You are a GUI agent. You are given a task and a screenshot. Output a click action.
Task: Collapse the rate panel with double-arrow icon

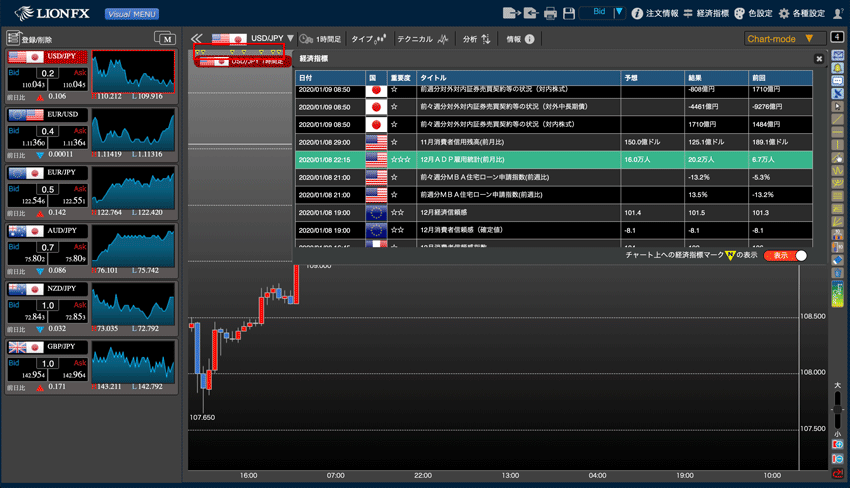click(196, 38)
